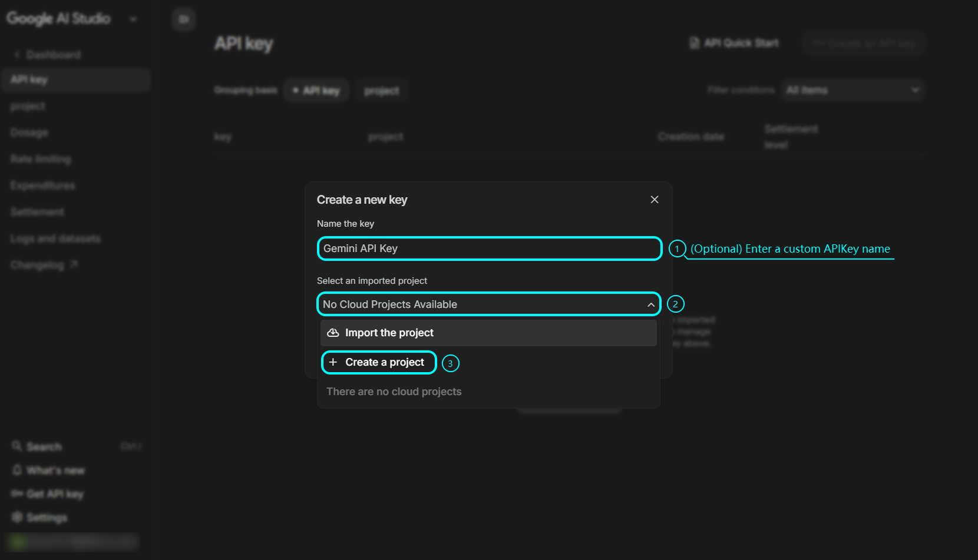Open the All items filter conditions dropdown

point(852,90)
